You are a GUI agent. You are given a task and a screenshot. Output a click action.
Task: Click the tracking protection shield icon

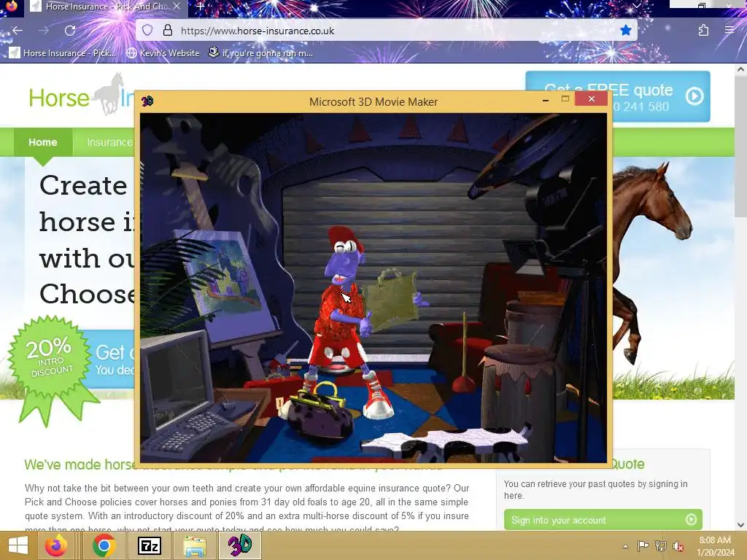click(147, 31)
